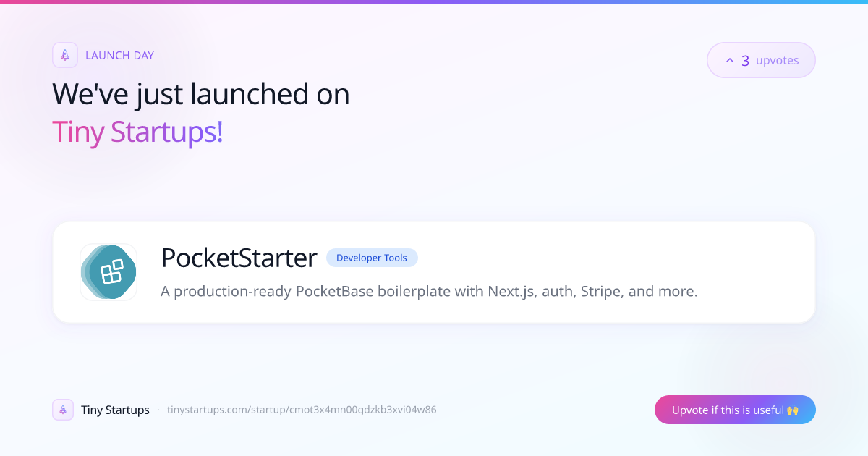Click the word Stripe in the description
868x456 pixels.
click(x=600, y=292)
